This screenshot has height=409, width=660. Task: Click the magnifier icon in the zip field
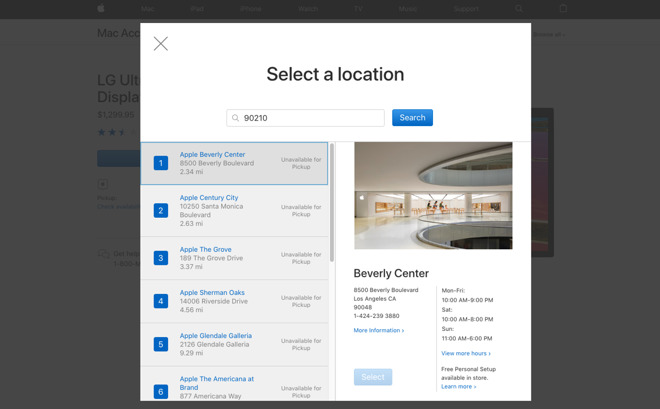235,118
